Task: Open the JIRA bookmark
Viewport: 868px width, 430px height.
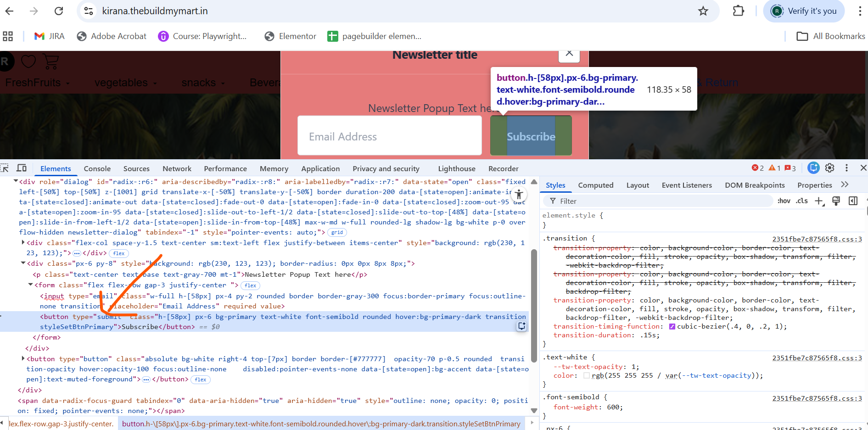Action: click(x=50, y=36)
